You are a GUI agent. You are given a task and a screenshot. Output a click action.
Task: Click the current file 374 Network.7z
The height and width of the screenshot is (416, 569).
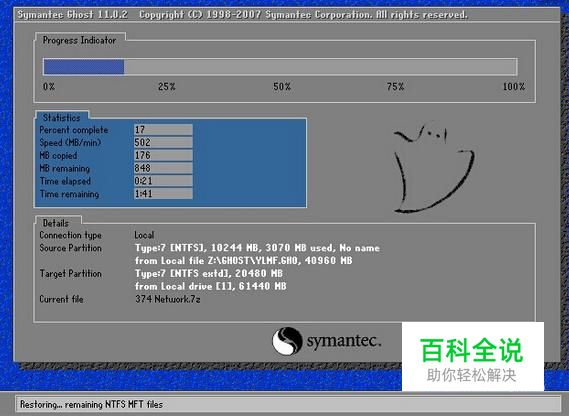click(168, 299)
